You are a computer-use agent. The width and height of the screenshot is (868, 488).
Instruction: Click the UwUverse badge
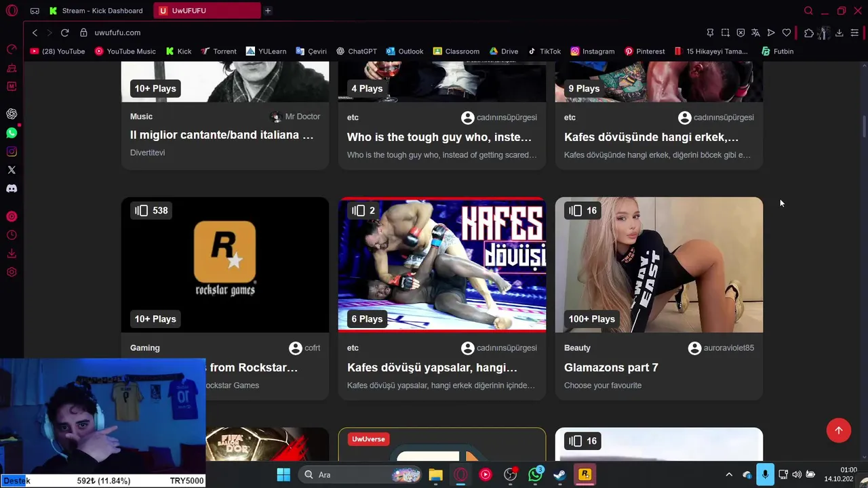[368, 439]
